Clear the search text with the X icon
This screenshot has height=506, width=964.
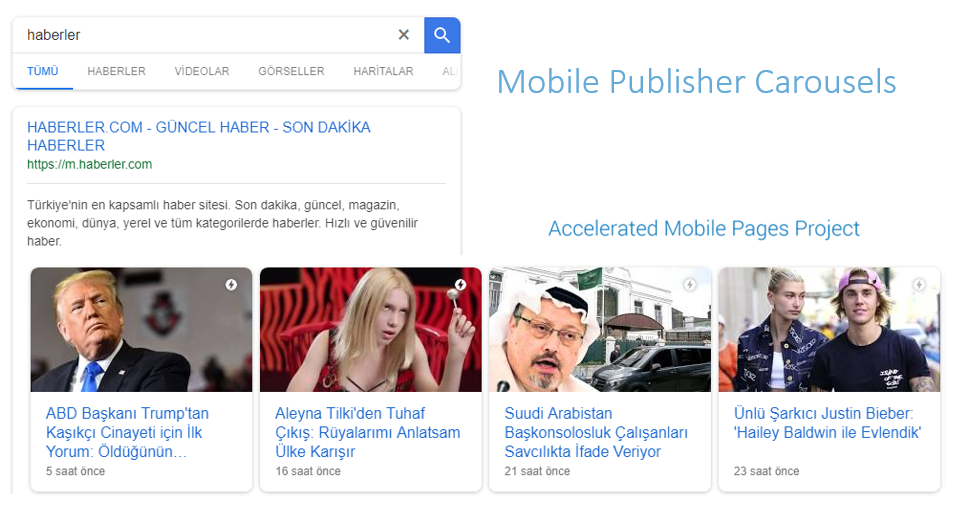[x=403, y=35]
